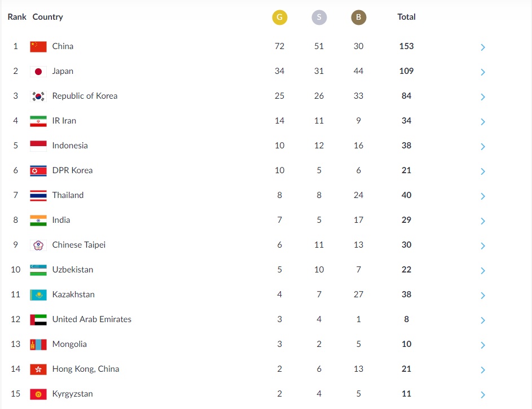Click the Mongolia flag icon
This screenshot has width=532, height=409.
[x=38, y=345]
